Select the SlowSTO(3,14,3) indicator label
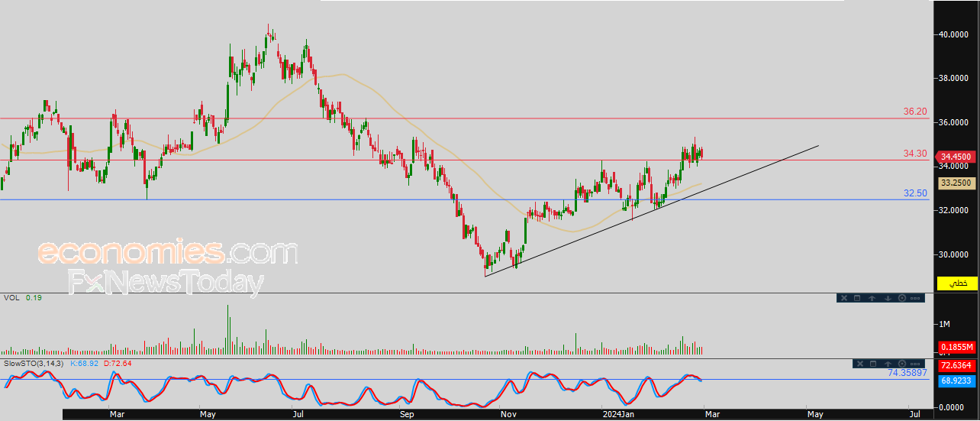This screenshot has width=980, height=421. click(34, 363)
